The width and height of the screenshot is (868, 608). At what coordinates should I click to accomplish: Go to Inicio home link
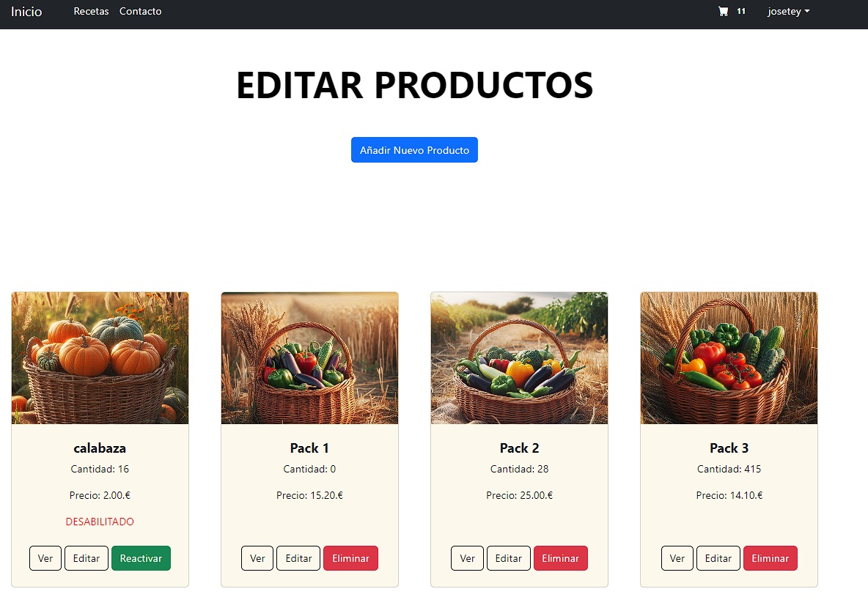pos(26,12)
